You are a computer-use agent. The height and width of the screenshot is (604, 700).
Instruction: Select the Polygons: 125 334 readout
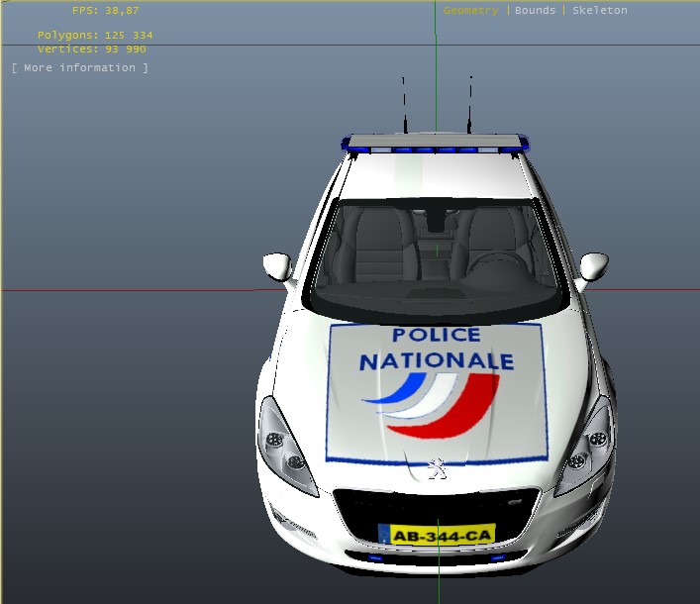click(x=95, y=36)
